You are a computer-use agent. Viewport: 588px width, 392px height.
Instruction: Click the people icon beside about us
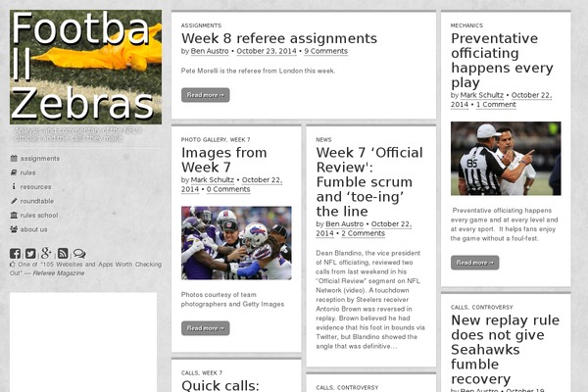coord(14,229)
